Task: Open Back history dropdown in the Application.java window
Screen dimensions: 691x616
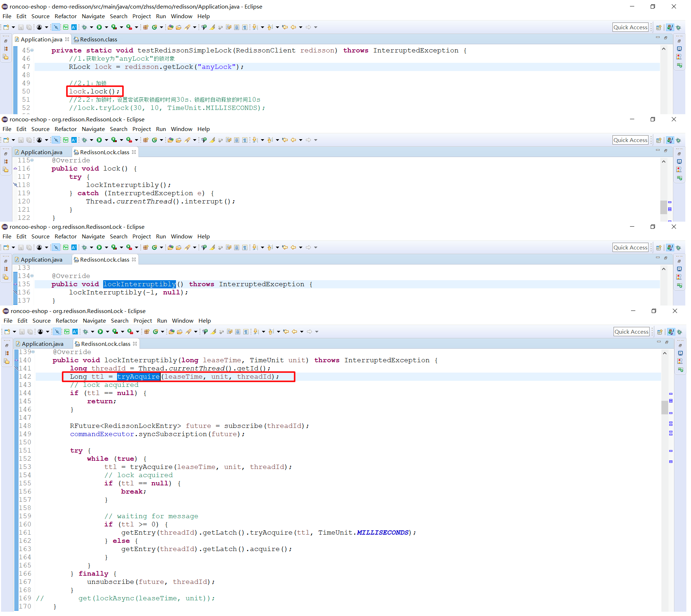Action: [301, 27]
